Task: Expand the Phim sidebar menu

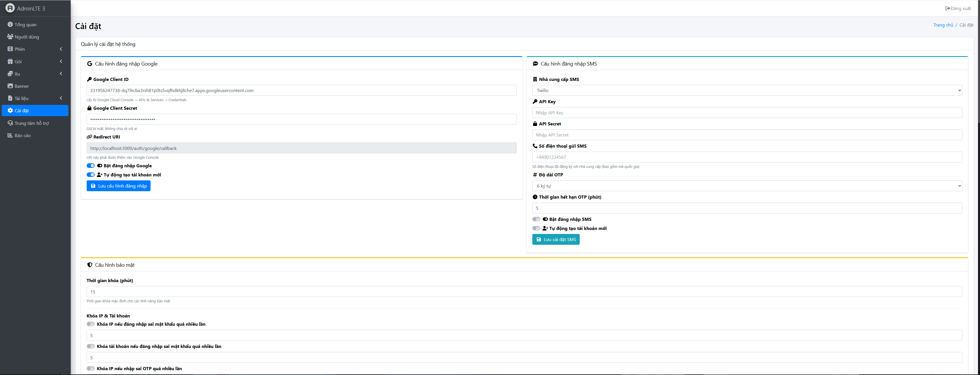Action: click(x=35, y=49)
